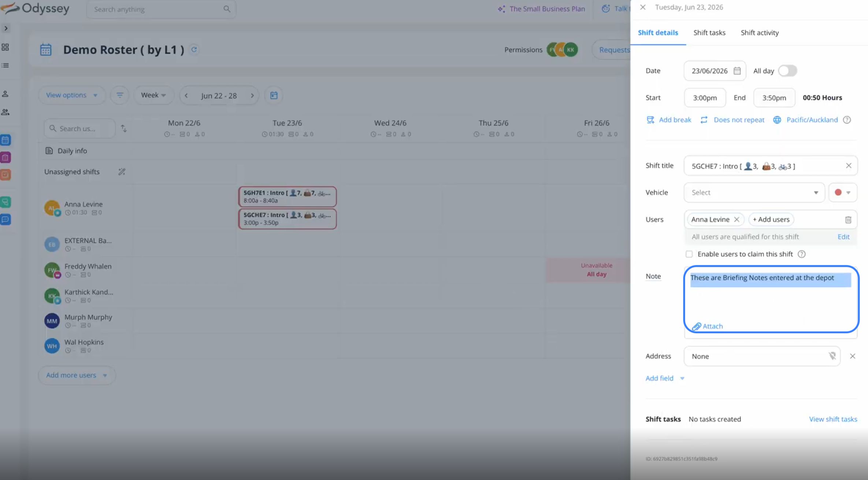Click Edit link for user qualifications
This screenshot has width=868, height=480.
843,237
